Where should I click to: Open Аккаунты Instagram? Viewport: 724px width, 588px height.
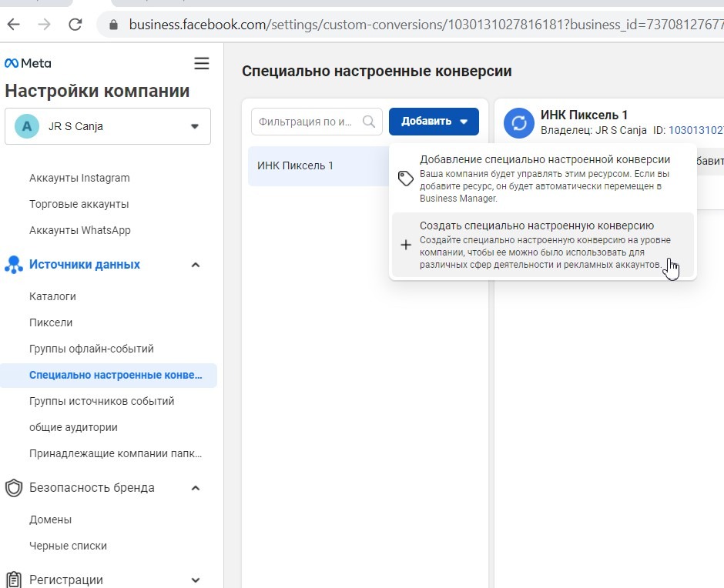click(x=79, y=178)
